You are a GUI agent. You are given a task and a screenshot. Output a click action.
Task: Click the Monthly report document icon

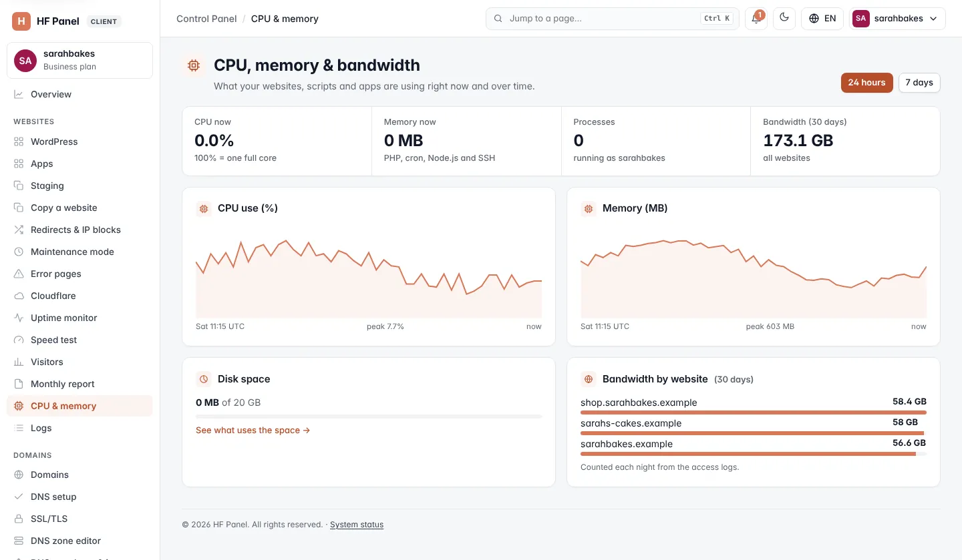19,384
